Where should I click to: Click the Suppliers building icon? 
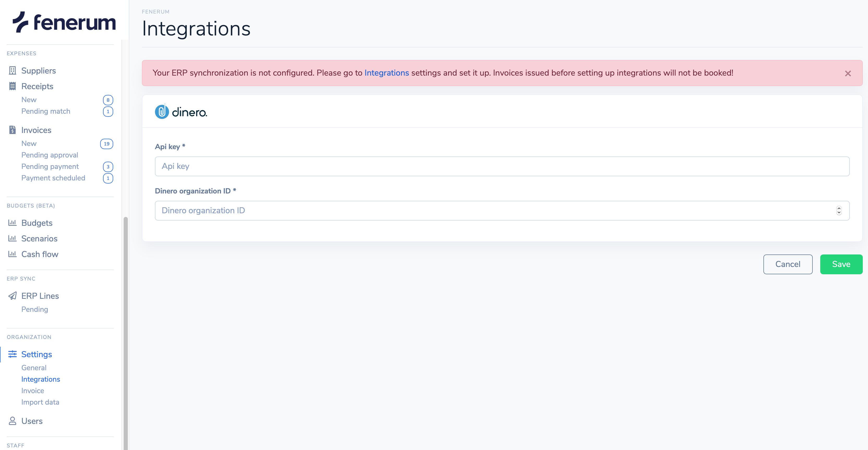[x=13, y=70]
